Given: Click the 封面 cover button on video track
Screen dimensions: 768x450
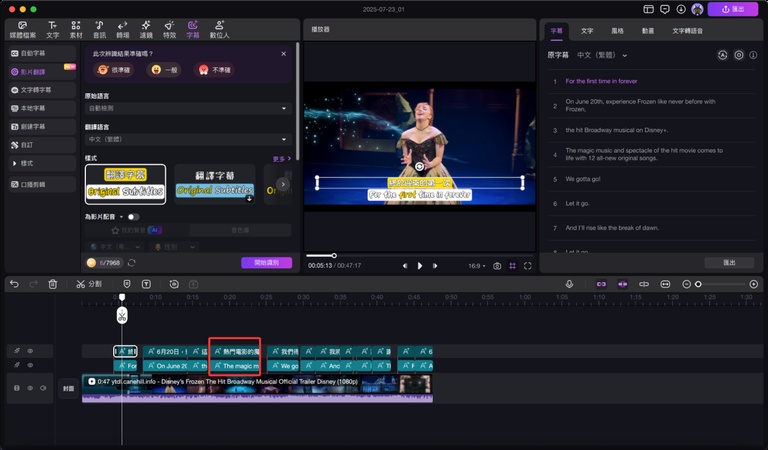Looking at the screenshot, I should point(69,388).
